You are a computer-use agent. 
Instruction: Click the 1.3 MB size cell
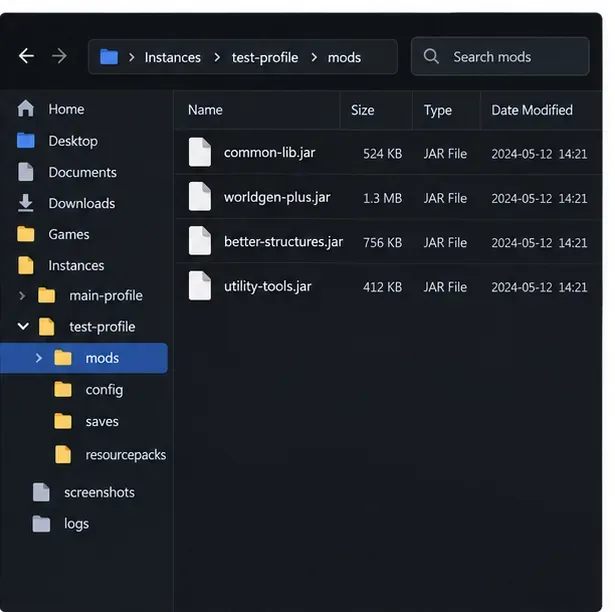[382, 198]
